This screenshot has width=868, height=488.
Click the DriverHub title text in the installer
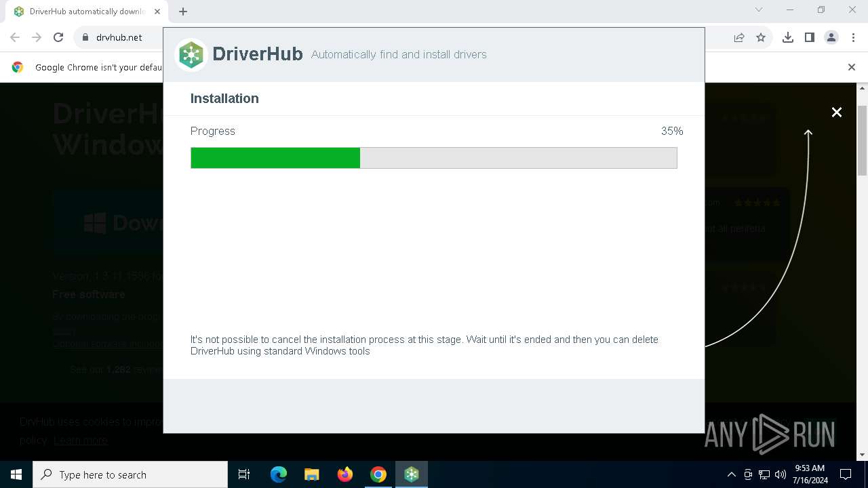click(x=258, y=54)
